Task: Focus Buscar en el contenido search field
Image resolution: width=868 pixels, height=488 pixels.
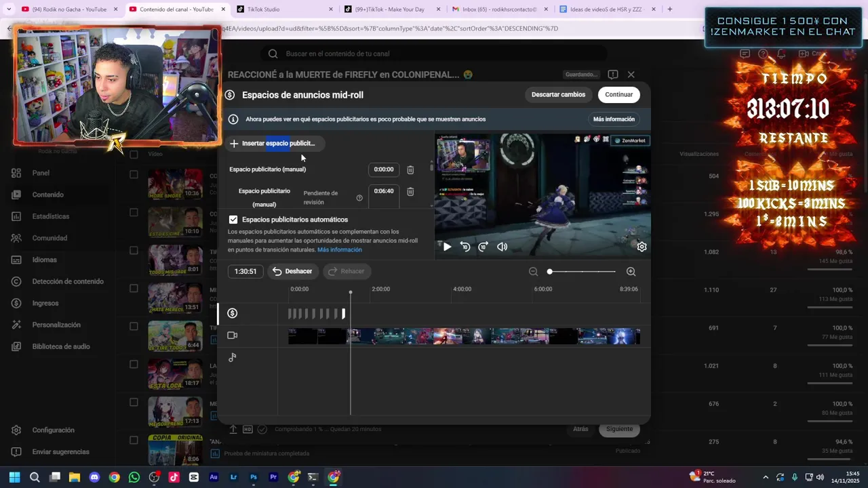Action: (x=434, y=54)
